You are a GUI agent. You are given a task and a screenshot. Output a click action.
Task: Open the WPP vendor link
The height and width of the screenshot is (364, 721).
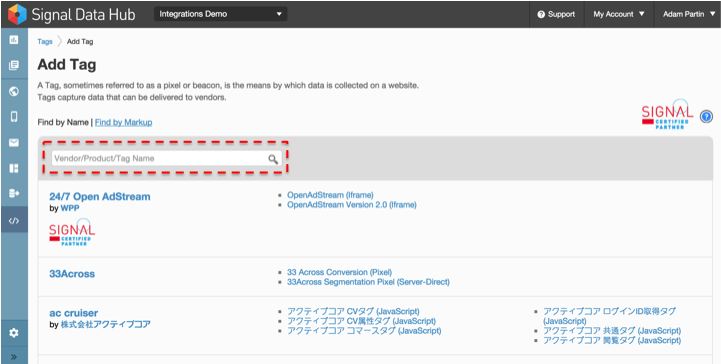[x=70, y=208]
